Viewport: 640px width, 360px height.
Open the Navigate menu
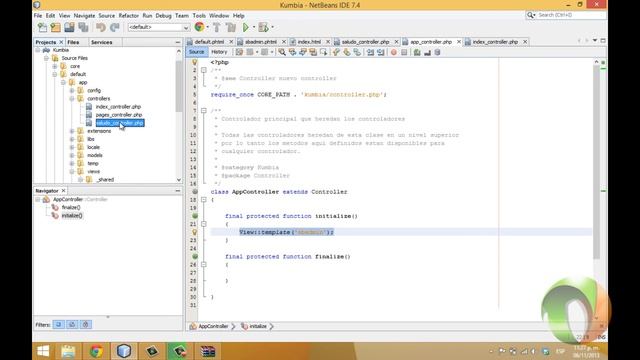point(84,16)
